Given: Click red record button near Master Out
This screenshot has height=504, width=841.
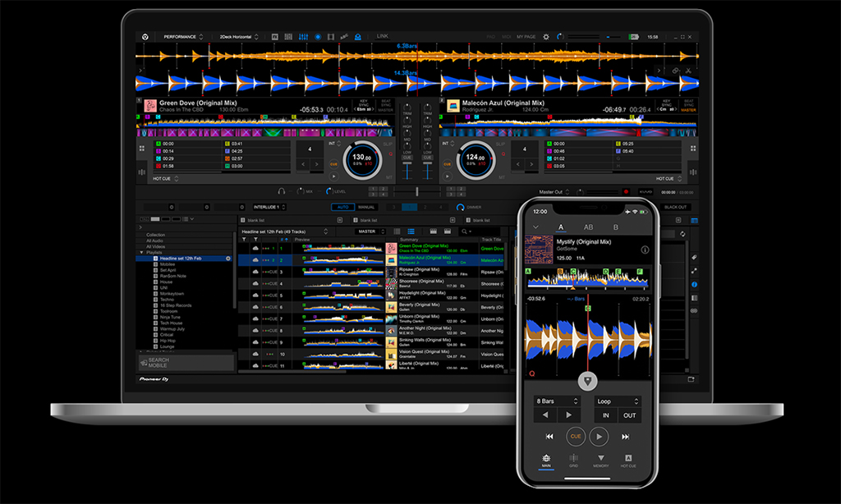Looking at the screenshot, I should point(626,192).
